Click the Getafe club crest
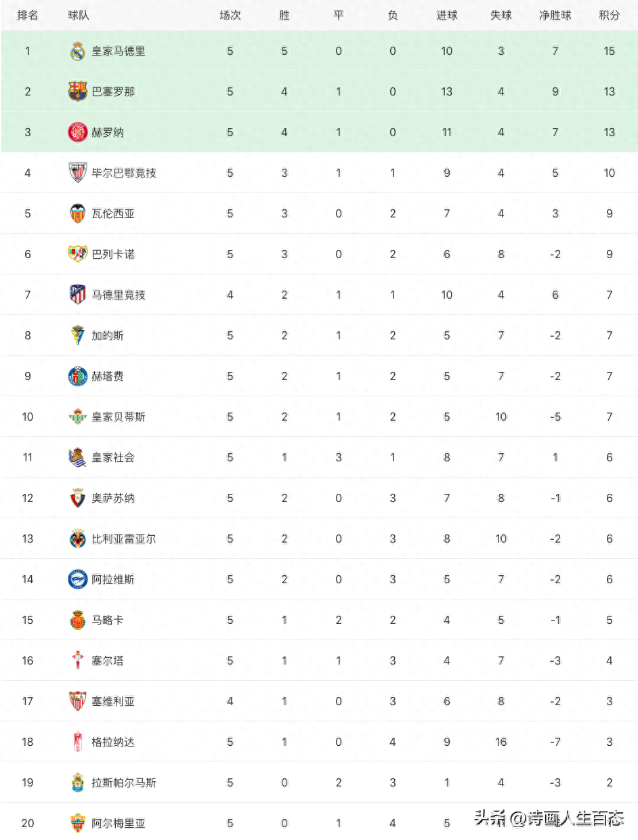Viewport: 638px width, 840px height. pos(78,376)
